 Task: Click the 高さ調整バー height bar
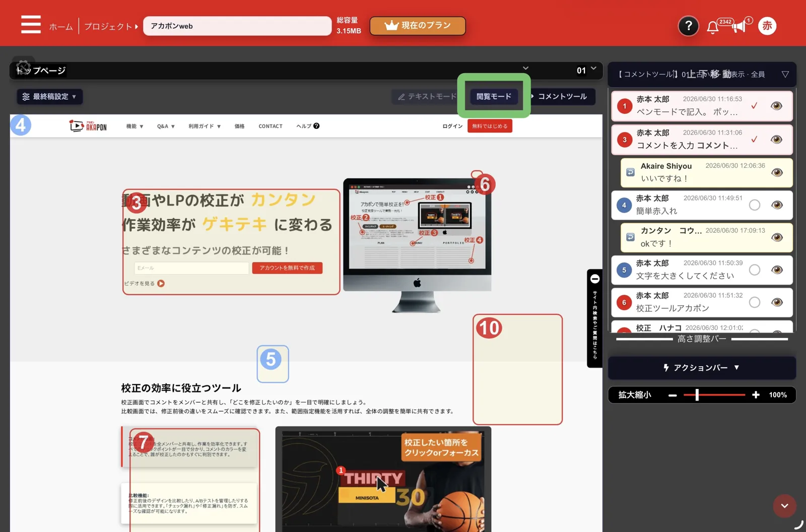coord(702,339)
